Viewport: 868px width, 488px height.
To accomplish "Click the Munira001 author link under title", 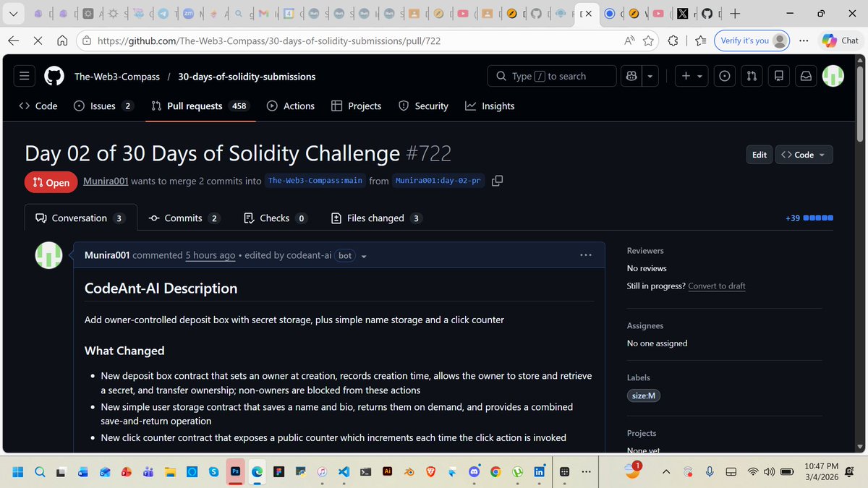I will point(106,181).
